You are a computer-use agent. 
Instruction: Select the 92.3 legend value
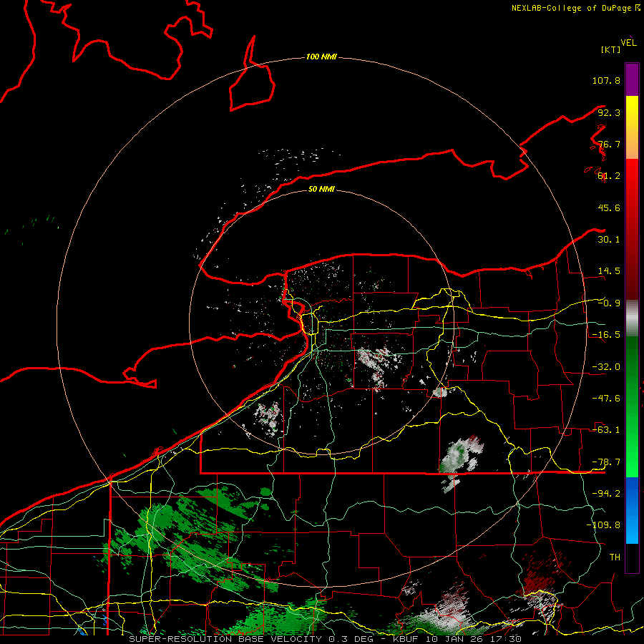tap(609, 112)
